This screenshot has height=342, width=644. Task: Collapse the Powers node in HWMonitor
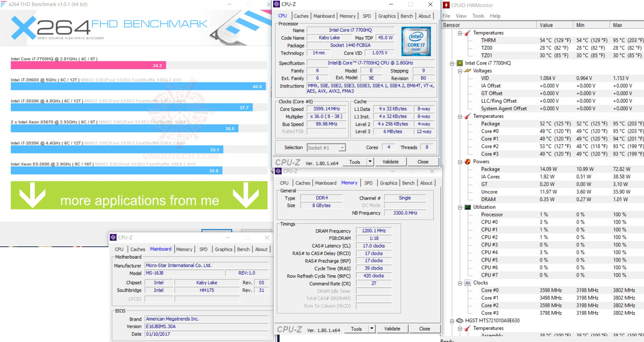tap(460, 162)
